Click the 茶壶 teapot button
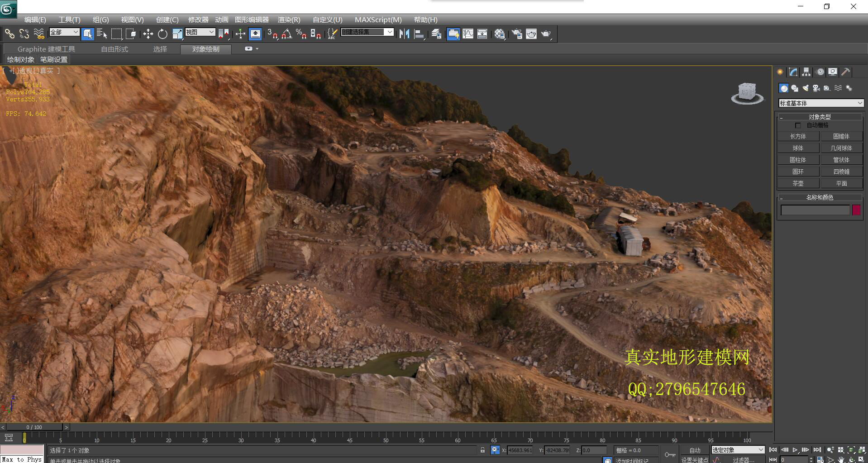Viewport: 868px width, 463px height. [798, 183]
